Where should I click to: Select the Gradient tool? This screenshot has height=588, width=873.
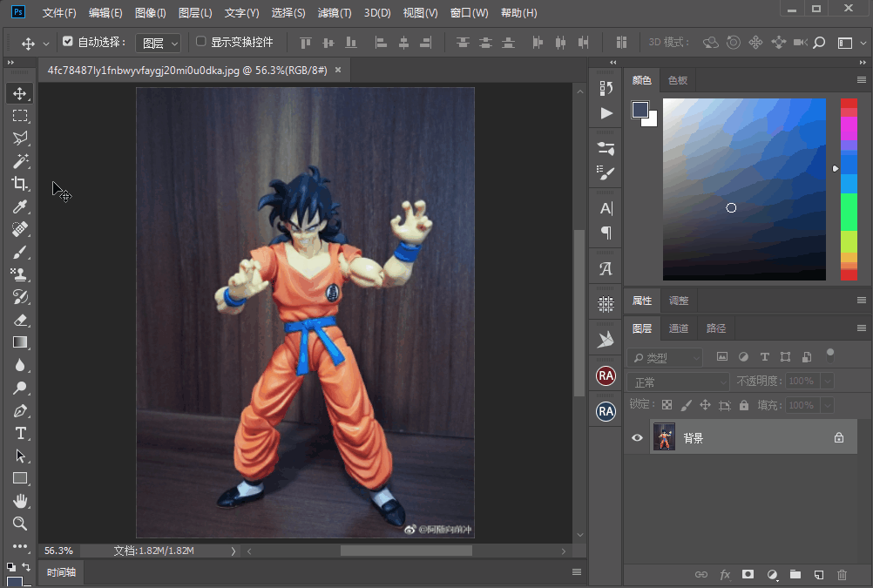tap(20, 342)
